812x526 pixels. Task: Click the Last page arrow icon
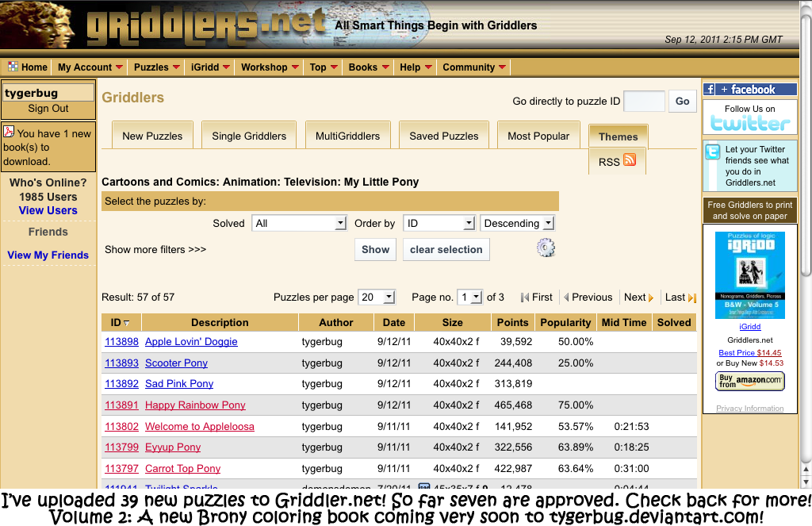691,298
